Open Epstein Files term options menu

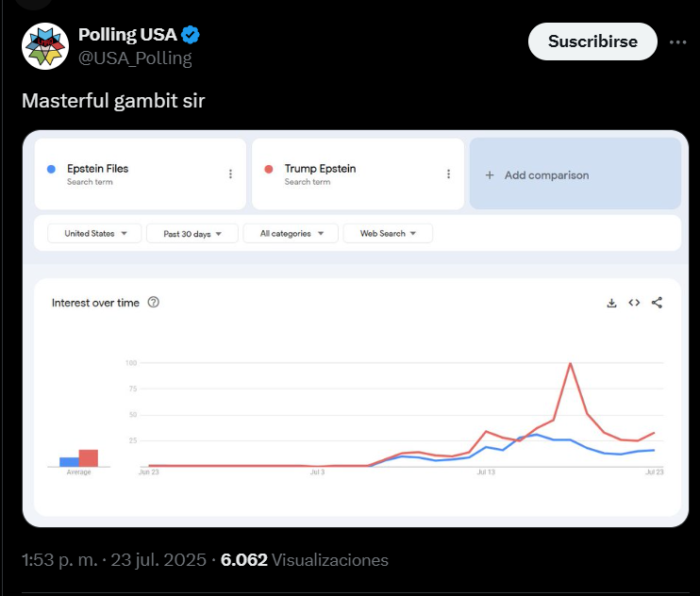[230, 174]
